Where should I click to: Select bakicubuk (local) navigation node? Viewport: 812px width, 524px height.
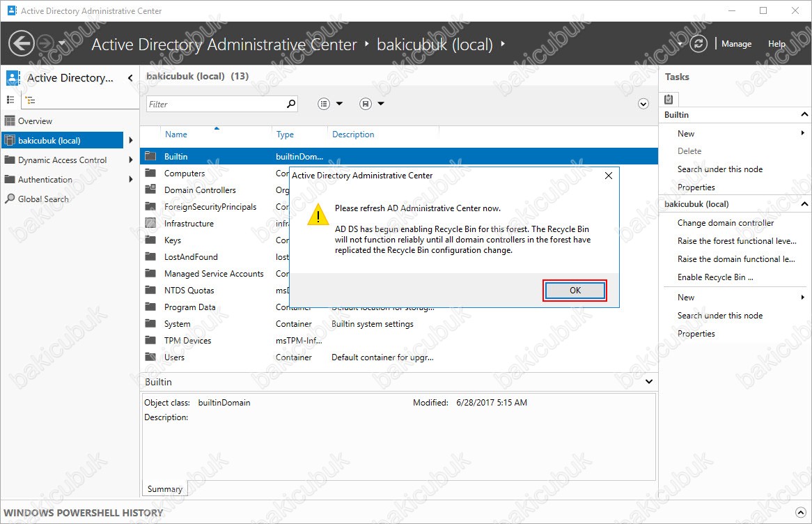(x=63, y=141)
